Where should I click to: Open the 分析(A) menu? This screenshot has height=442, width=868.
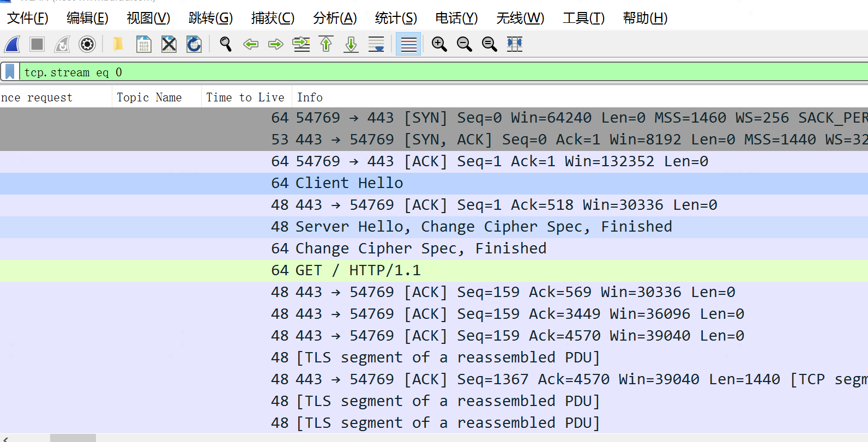(335, 18)
